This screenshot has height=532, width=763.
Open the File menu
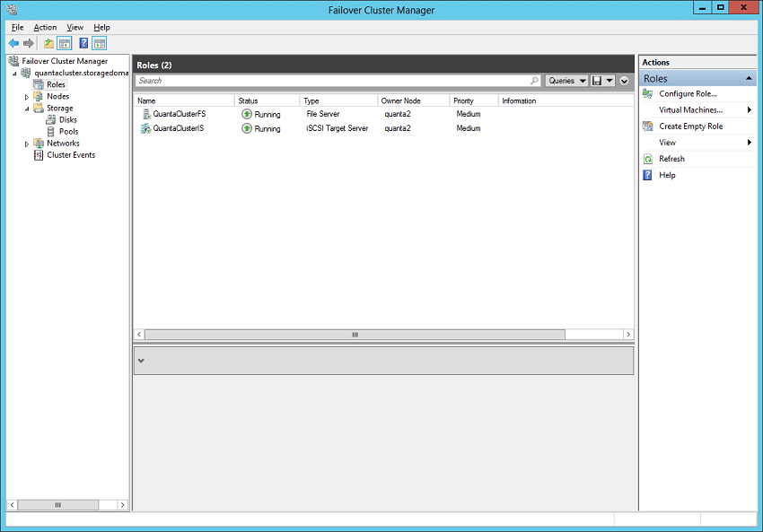click(x=18, y=27)
